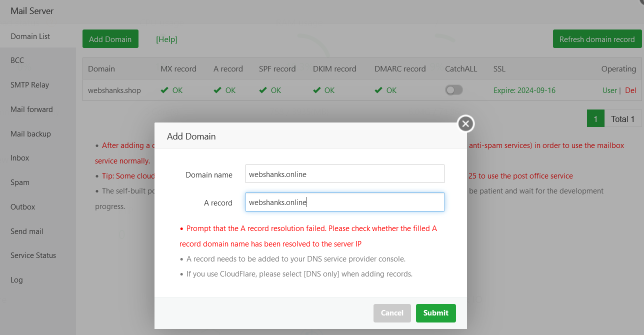The image size is (644, 335).
Task: Click the Total 1 pagination label
Action: click(622, 118)
